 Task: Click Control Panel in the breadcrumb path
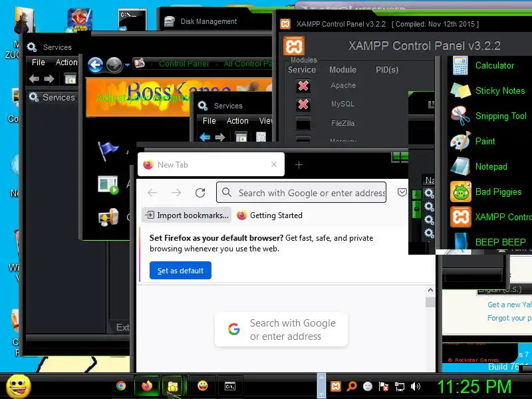click(184, 64)
